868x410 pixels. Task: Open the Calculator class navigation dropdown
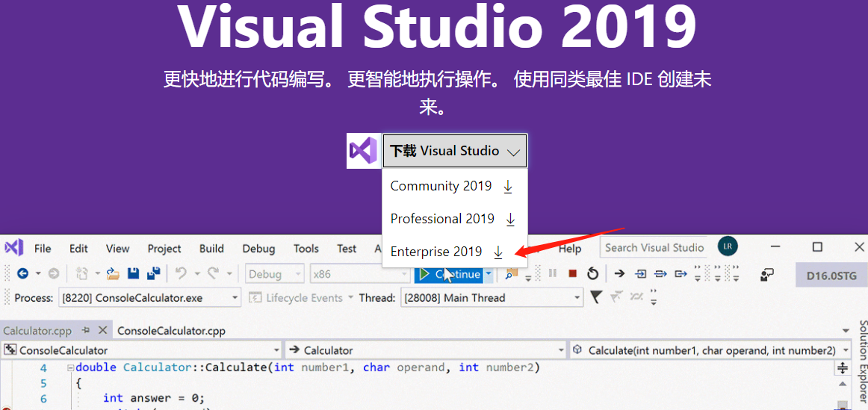click(x=425, y=350)
